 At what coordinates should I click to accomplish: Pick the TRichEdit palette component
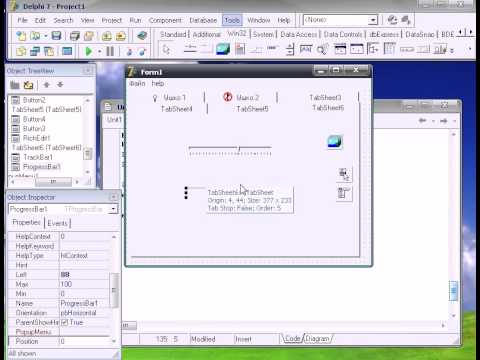tap(240, 50)
